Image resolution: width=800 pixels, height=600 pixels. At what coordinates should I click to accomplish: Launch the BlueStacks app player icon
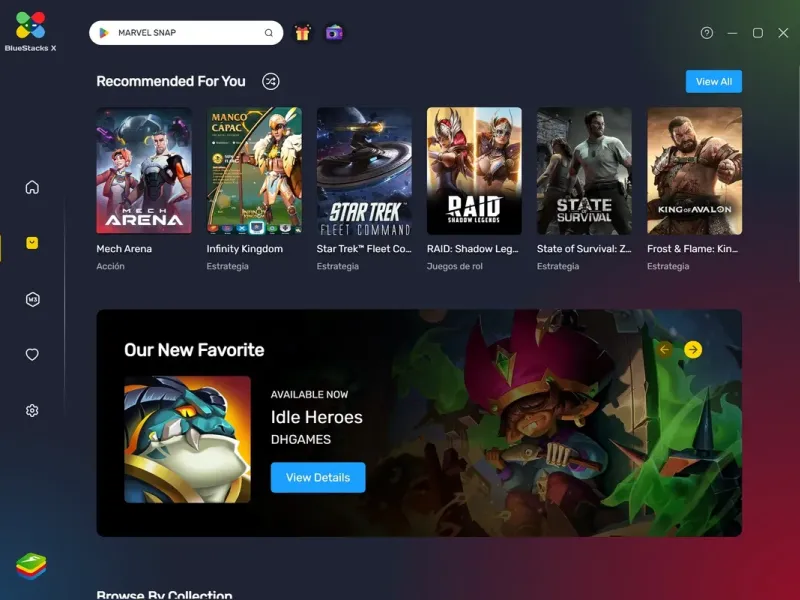click(x=31, y=566)
